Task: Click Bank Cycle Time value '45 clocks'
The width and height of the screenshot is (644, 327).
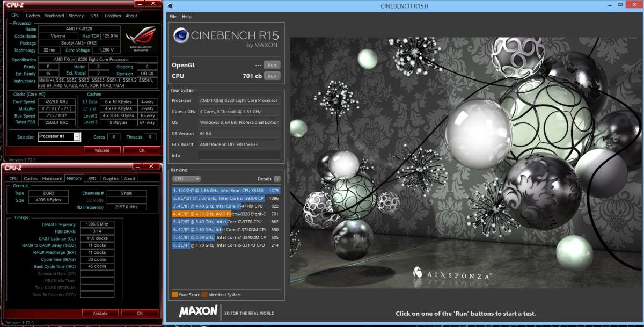Action: tap(97, 266)
